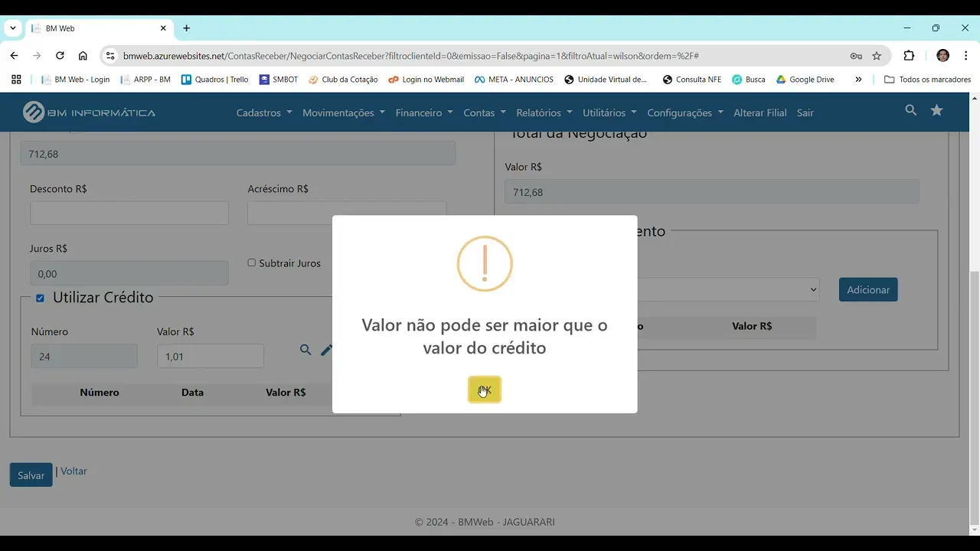The image size is (980, 551).
Task: Open the browser extensions puzzle icon
Action: coord(909,56)
